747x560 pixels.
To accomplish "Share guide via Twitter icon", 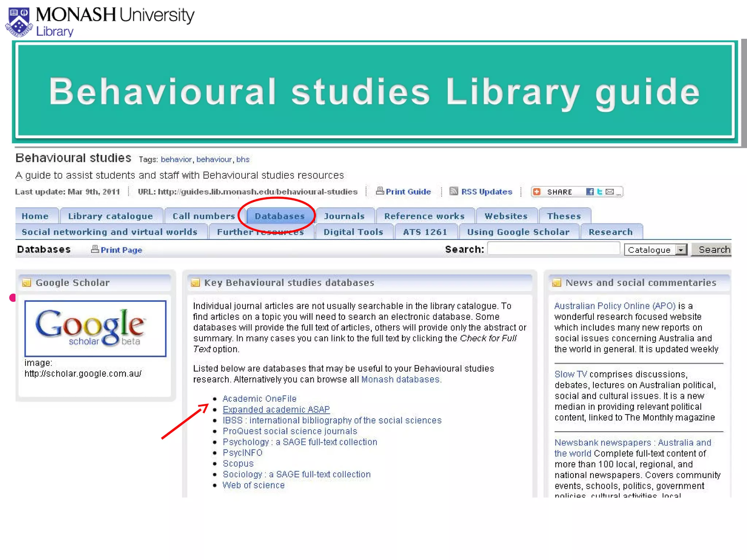I will pyautogui.click(x=599, y=192).
